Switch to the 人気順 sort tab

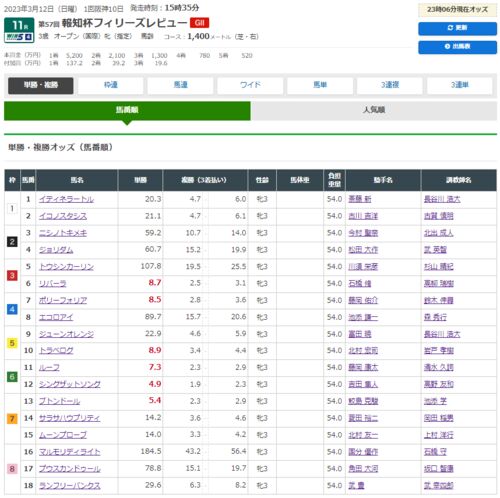click(x=374, y=110)
